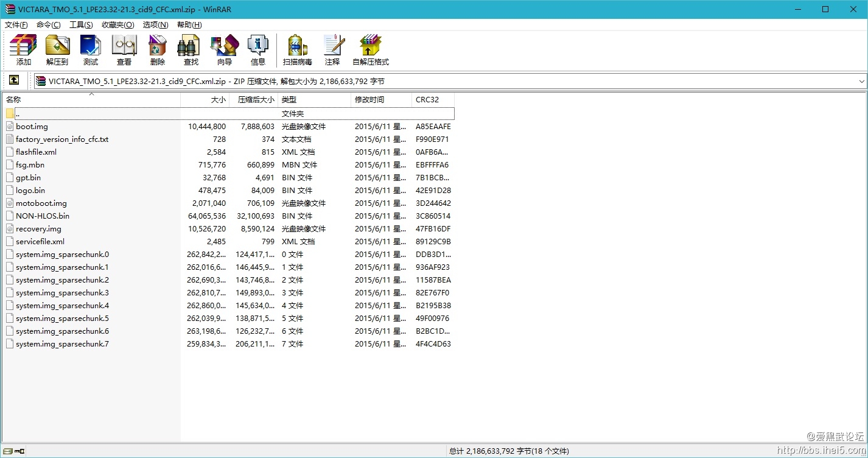Click the boot.img file icon

10,127
